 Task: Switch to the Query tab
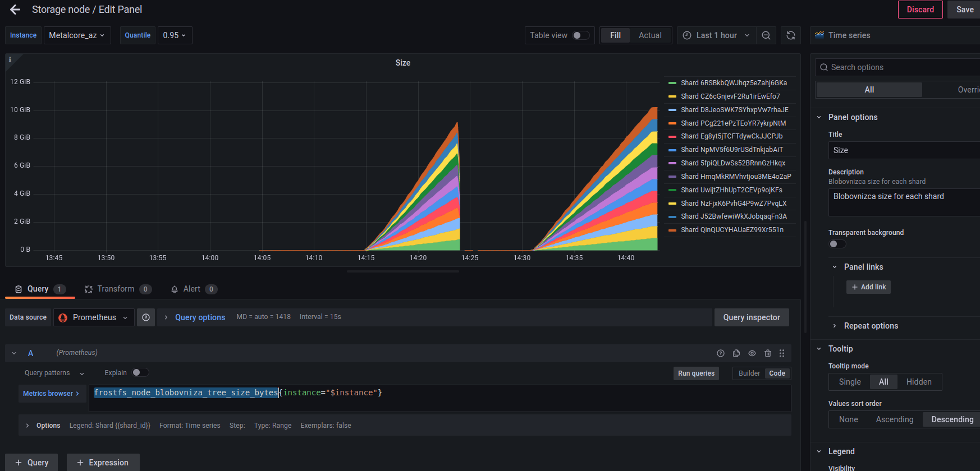coord(40,289)
